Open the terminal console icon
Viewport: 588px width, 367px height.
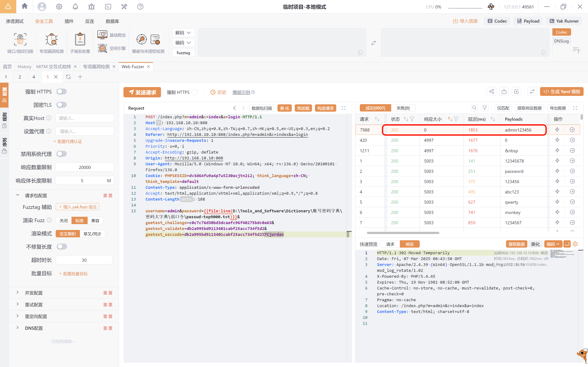point(108,7)
